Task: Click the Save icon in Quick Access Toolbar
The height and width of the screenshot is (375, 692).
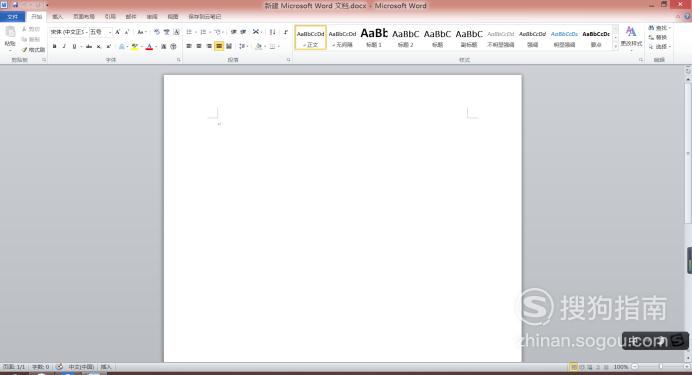Action: [16, 5]
